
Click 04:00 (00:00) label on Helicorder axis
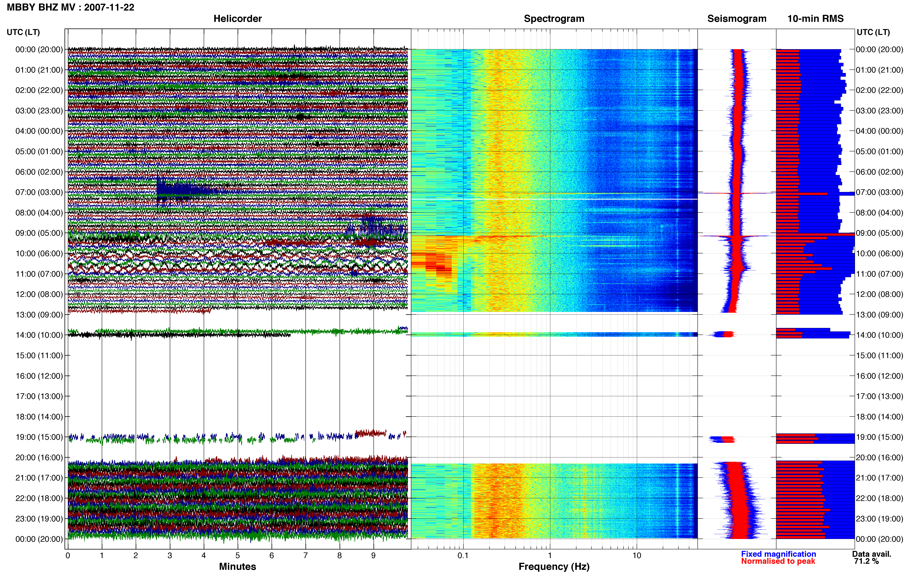[x=39, y=131]
